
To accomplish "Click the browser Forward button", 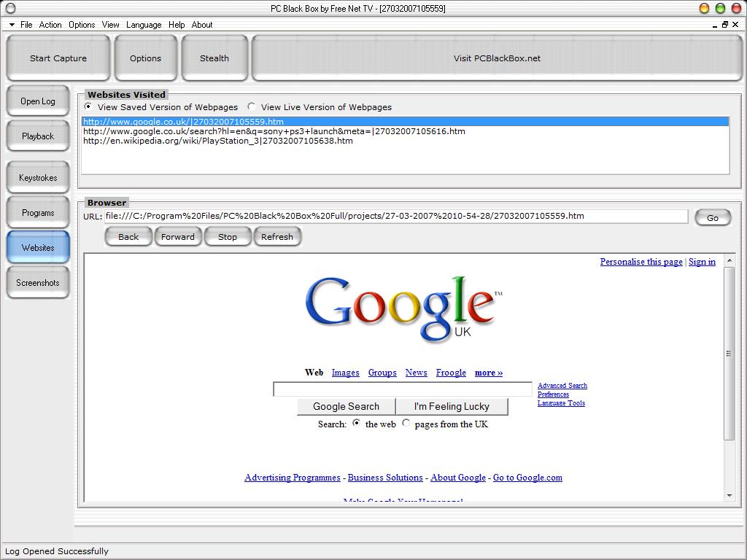I will point(178,237).
